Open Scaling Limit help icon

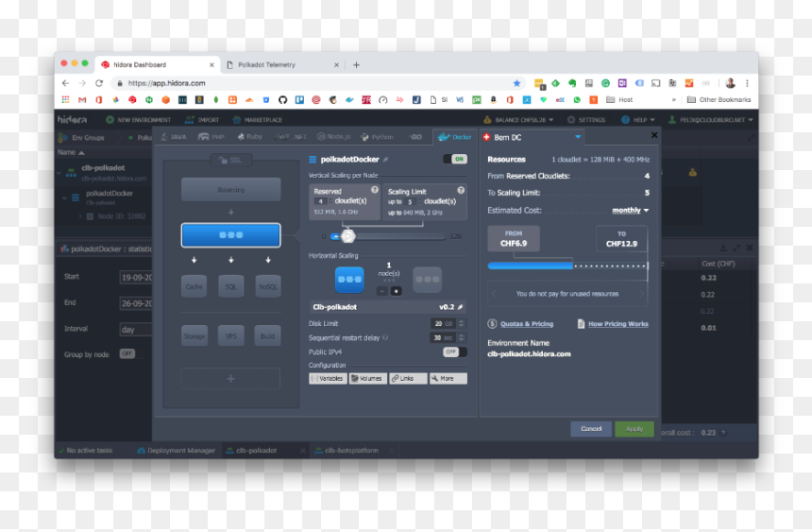tap(461, 190)
